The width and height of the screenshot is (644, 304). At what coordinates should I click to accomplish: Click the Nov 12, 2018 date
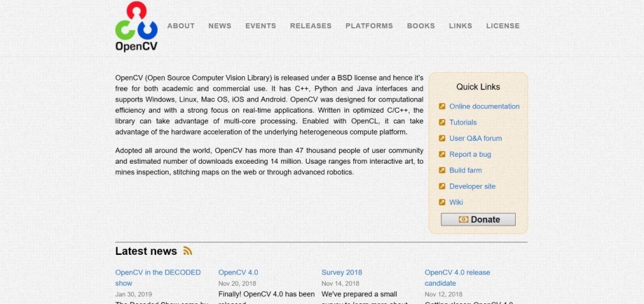(x=443, y=294)
